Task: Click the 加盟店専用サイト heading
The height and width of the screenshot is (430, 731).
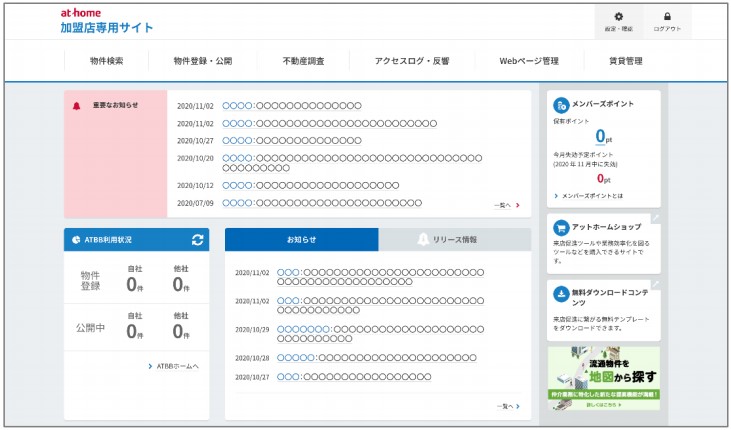Action: point(107,28)
